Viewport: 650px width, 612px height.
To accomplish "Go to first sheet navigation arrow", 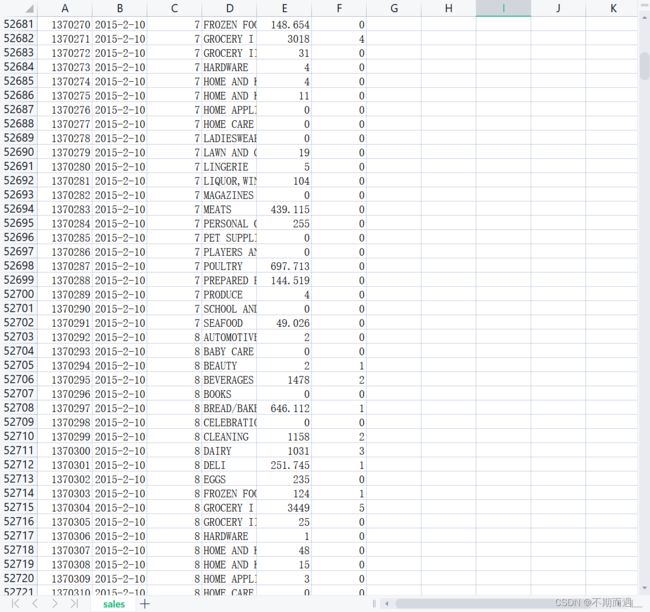I will tap(15, 604).
